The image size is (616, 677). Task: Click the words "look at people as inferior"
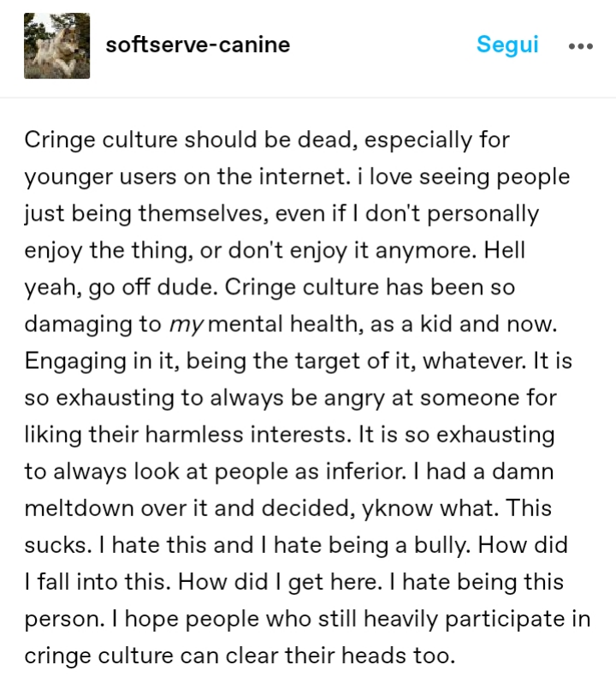(x=267, y=472)
